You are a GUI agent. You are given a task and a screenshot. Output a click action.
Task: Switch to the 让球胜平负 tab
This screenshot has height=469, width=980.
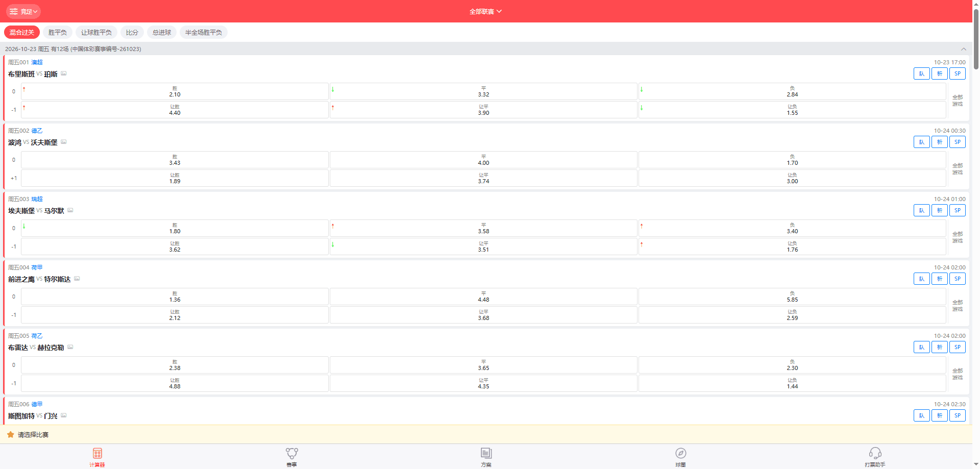96,32
